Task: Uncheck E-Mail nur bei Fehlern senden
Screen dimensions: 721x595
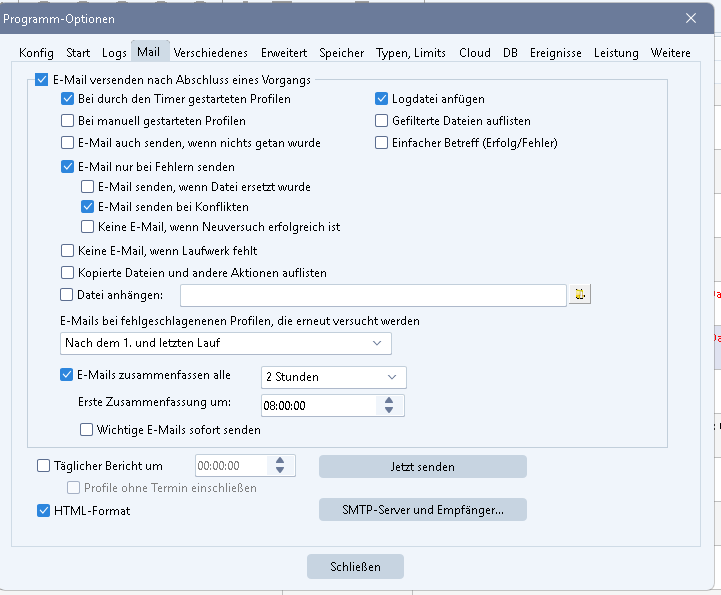Action: pyautogui.click(x=67, y=166)
